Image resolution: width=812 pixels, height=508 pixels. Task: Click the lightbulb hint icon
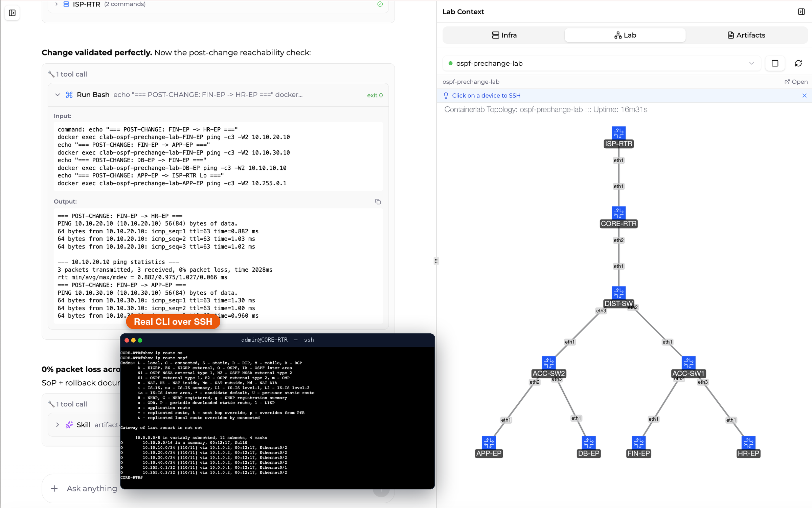pos(446,96)
